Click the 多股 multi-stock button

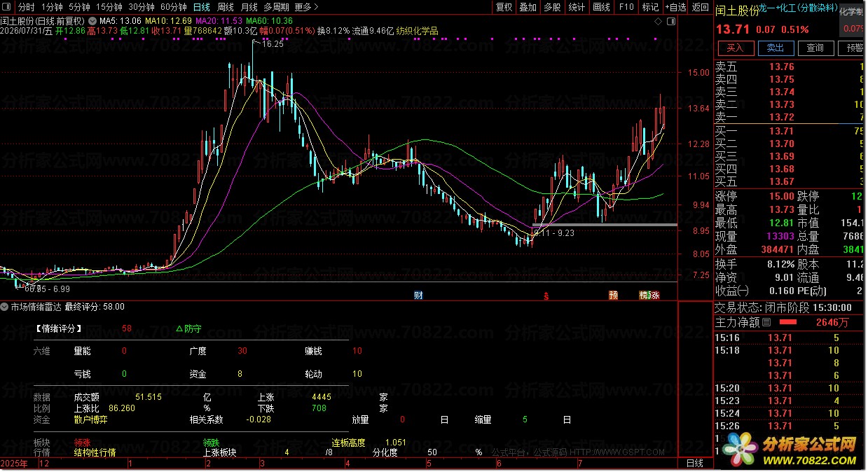point(552,7)
